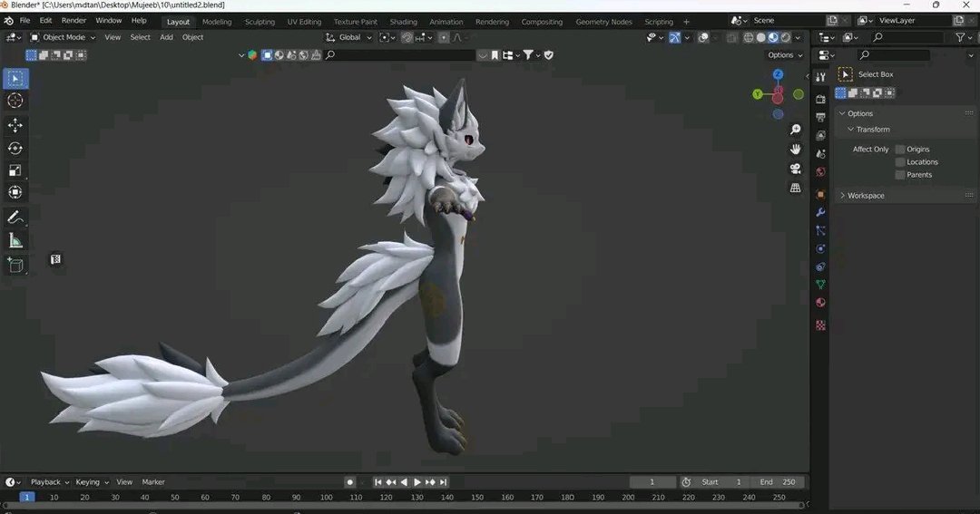Choose the Move tool

tap(15, 125)
